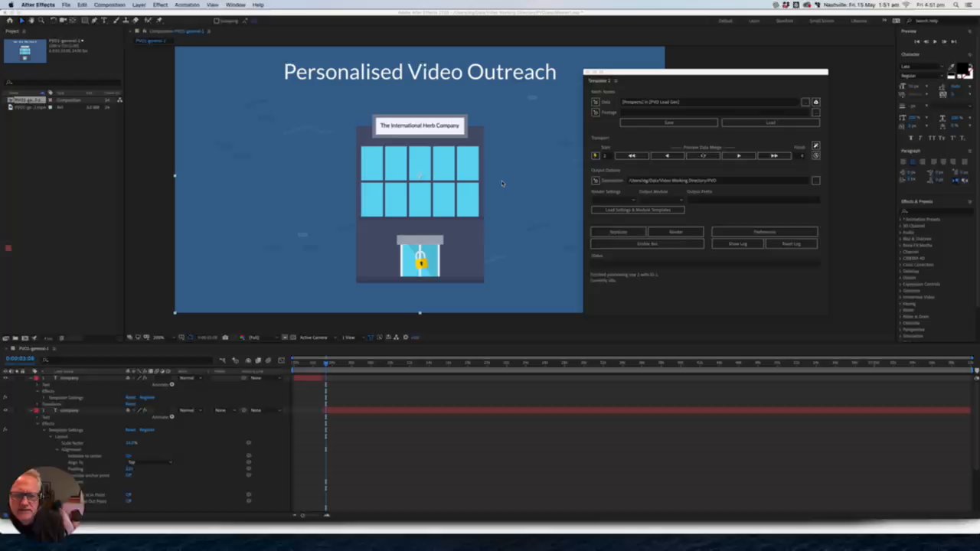The height and width of the screenshot is (551, 980).
Task: Click the Load button in Templater panel
Action: 770,122
